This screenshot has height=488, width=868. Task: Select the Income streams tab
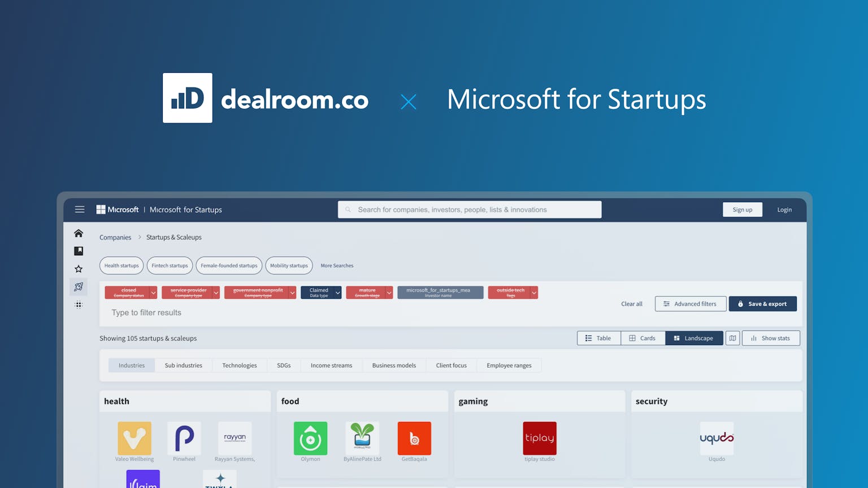coord(331,365)
